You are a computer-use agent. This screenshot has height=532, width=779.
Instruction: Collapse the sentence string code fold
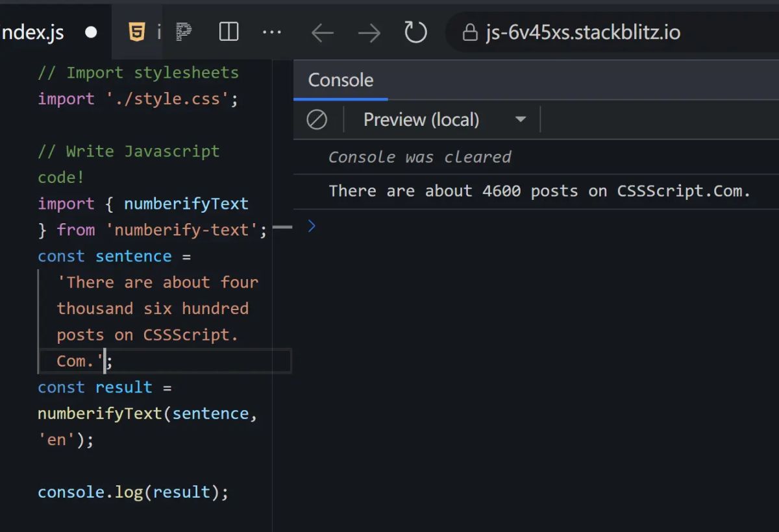coord(283,227)
